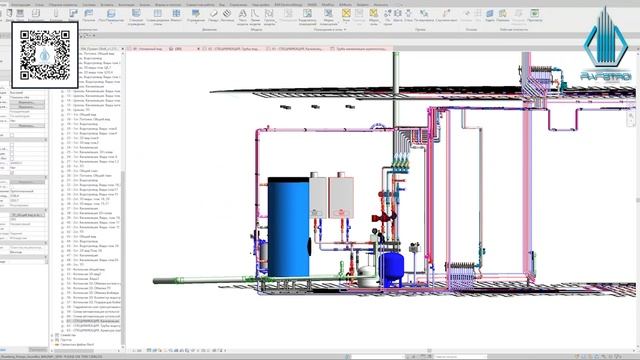The image size is (640, 360).
Task: Select Связанные файлы Revit in Project Browser
Action: pyautogui.click(x=77, y=344)
